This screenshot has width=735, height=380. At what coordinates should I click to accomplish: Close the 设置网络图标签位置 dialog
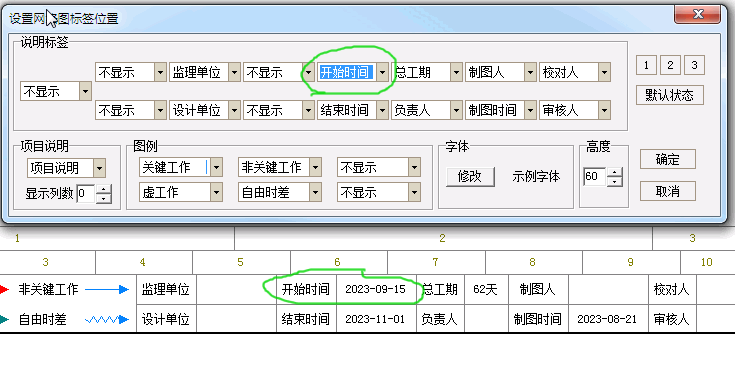coord(698,14)
